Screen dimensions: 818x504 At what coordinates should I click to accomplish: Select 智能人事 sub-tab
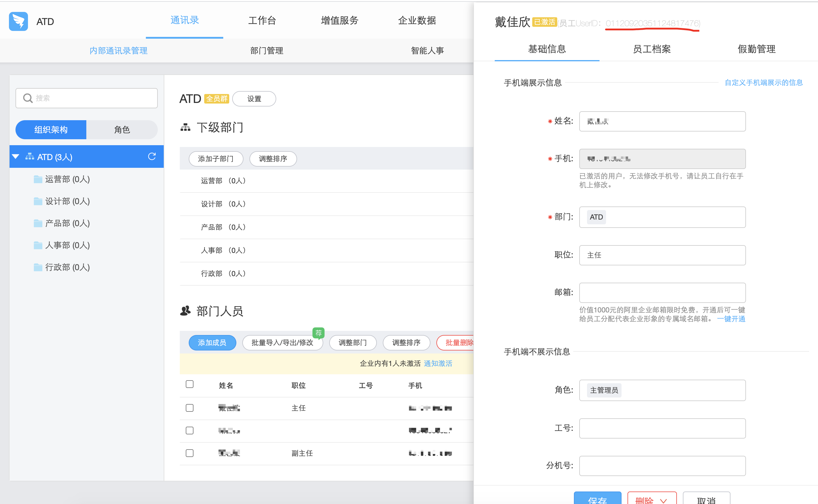point(427,51)
